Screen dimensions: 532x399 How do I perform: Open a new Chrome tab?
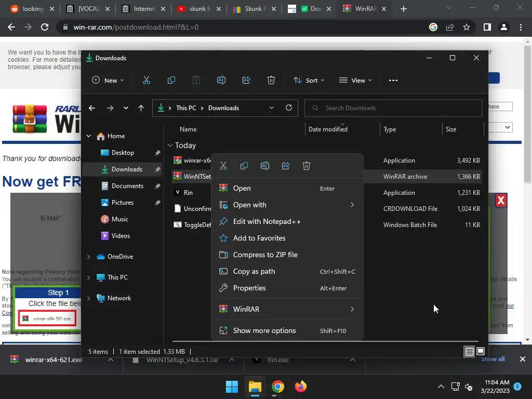(x=403, y=9)
